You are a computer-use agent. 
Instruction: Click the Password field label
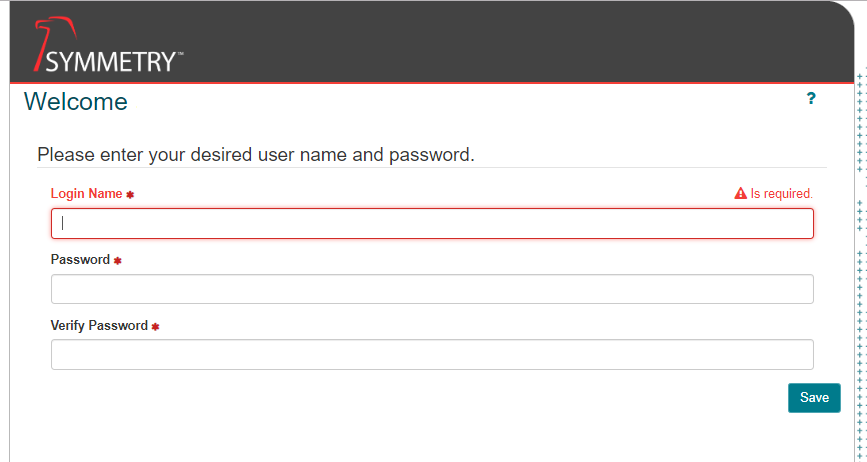click(x=80, y=259)
